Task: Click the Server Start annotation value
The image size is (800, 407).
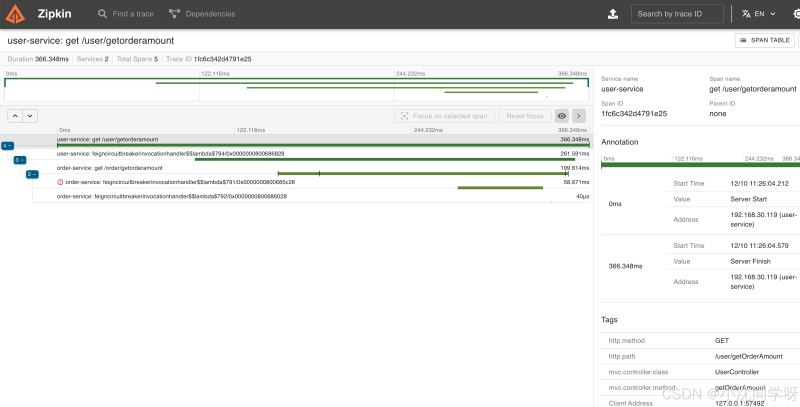Action: (748, 199)
